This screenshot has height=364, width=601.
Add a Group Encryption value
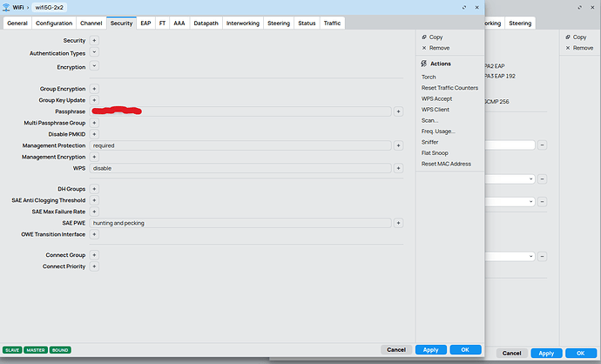(x=94, y=89)
